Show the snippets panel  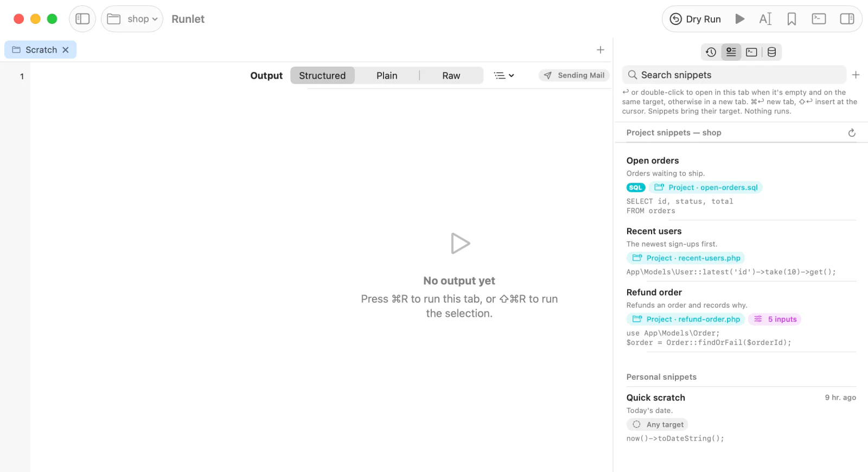(x=731, y=52)
